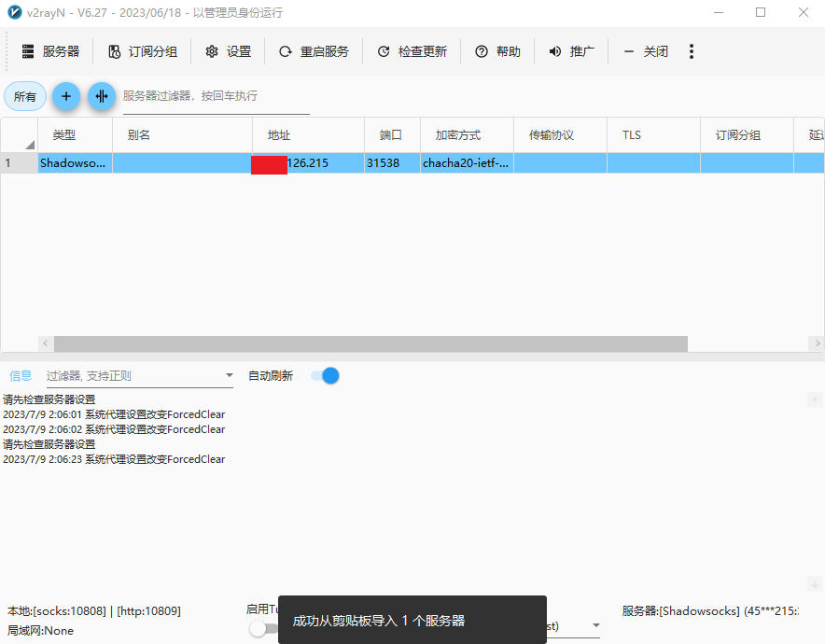The width and height of the screenshot is (825, 644).
Task: Click the plus button to add a group
Action: pos(66,96)
